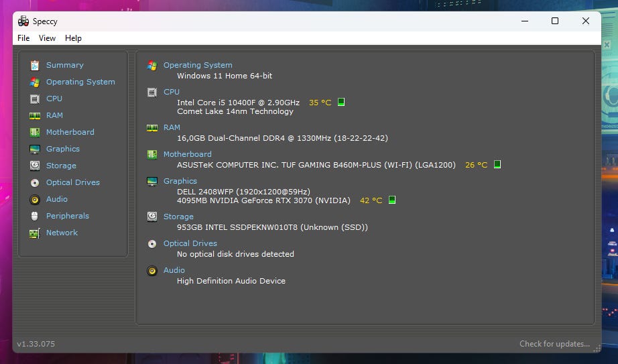Click RAM heading link in summary

click(172, 127)
